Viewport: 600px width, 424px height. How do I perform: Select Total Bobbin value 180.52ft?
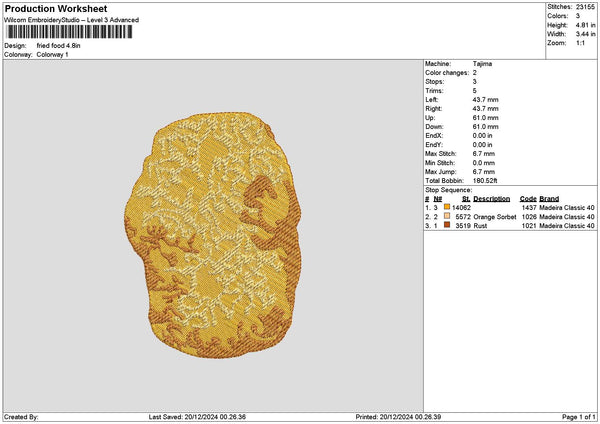[485, 181]
